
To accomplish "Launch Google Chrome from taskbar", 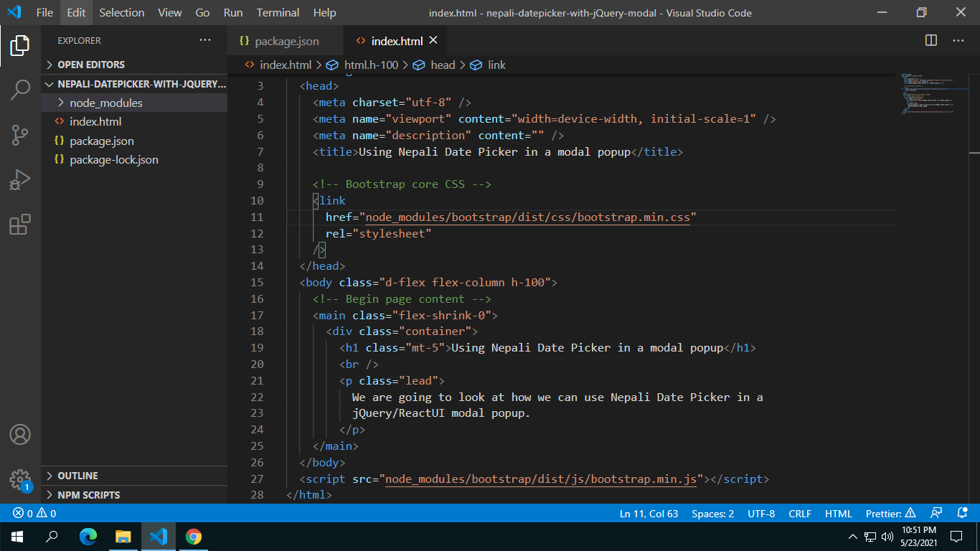I will pos(194,537).
